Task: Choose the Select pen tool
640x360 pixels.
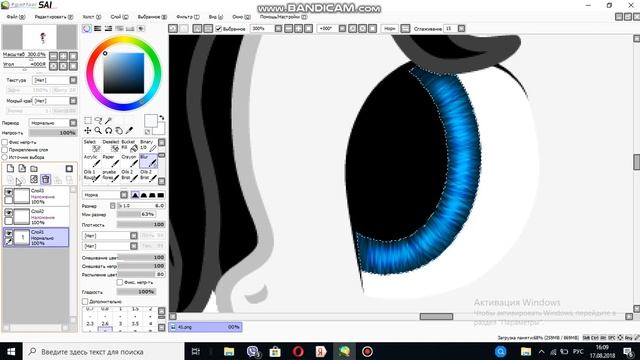Action: (92, 146)
